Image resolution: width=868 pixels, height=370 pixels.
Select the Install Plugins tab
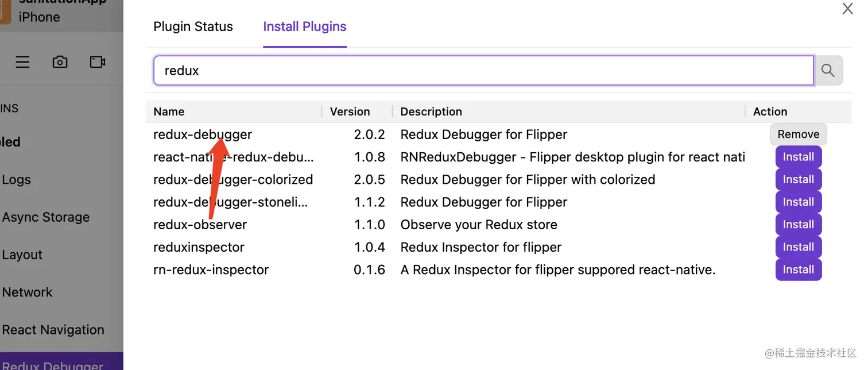pos(304,26)
